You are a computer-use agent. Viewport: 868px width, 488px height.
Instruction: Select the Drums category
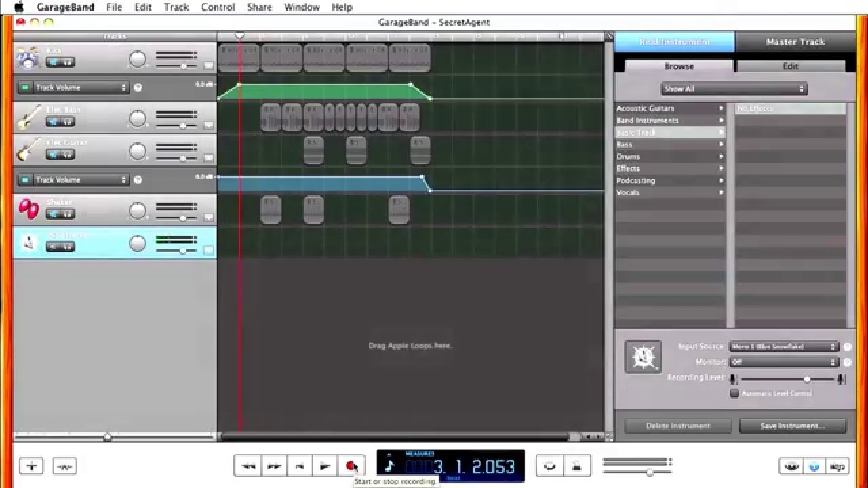pyautogui.click(x=670, y=157)
